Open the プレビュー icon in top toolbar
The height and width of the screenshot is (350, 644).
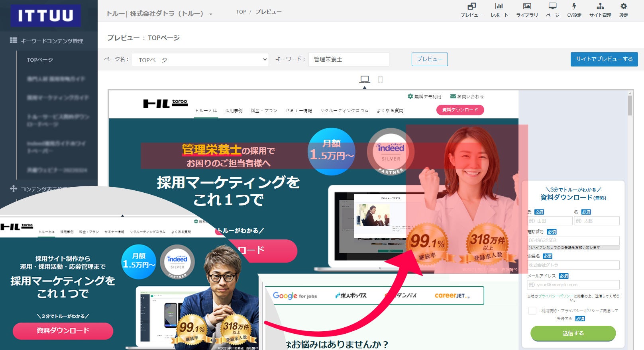click(471, 6)
